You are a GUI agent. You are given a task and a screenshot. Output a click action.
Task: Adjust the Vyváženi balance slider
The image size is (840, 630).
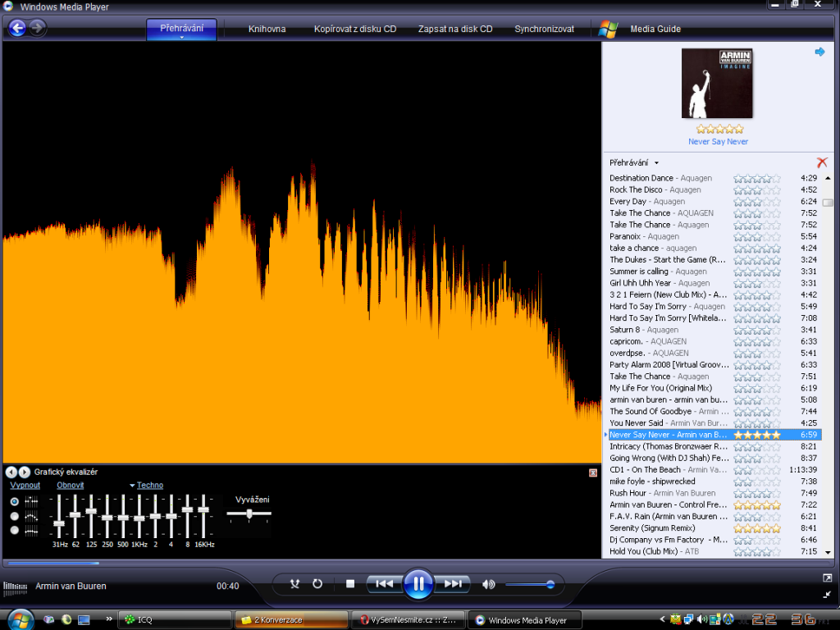click(x=249, y=514)
